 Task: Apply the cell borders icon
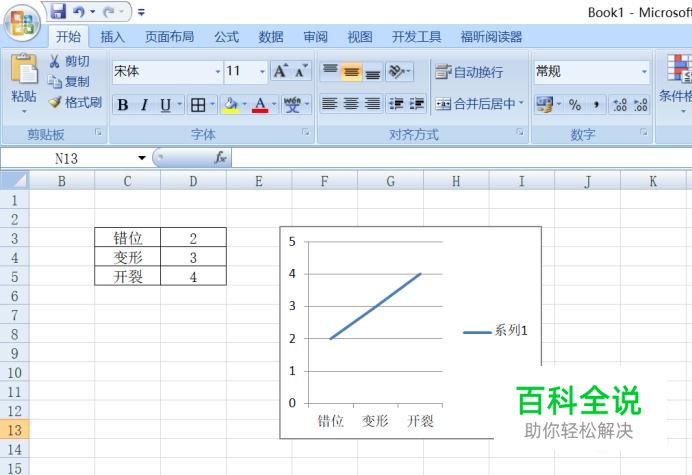198,105
